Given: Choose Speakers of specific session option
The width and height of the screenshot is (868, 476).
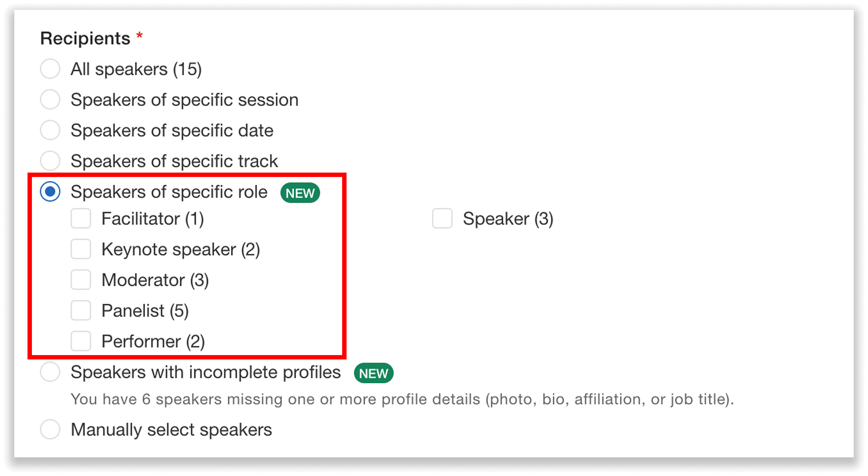Looking at the screenshot, I should pyautogui.click(x=50, y=99).
